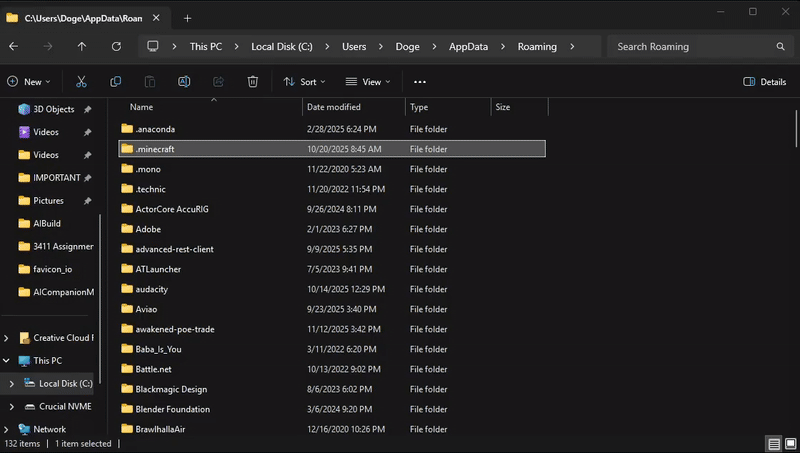The height and width of the screenshot is (453, 800).
Task: Click the Rename icon in toolbar
Action: (x=184, y=82)
